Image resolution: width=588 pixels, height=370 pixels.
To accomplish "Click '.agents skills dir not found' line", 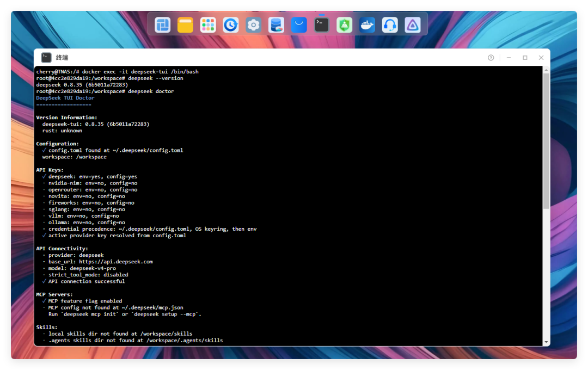I will (132, 341).
